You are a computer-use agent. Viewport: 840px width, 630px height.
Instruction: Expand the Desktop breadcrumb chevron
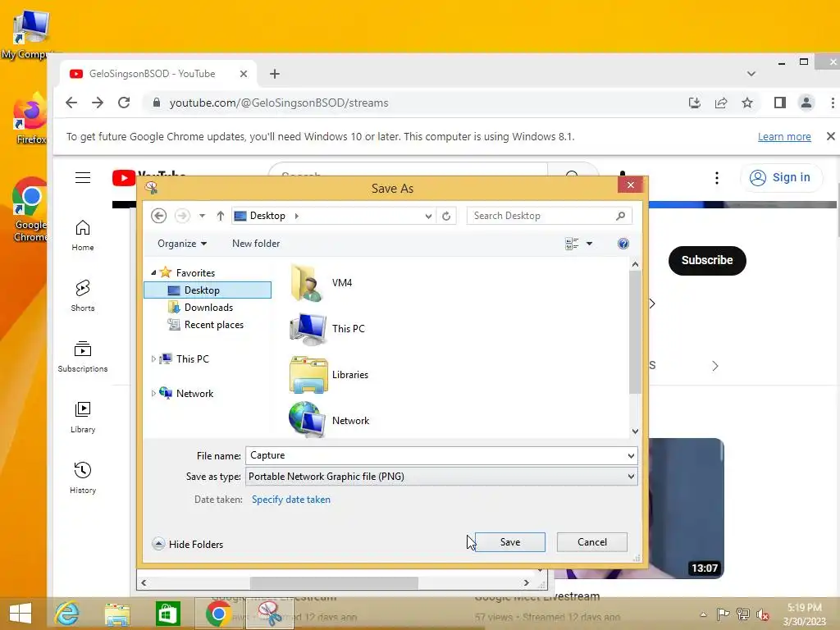[297, 216]
